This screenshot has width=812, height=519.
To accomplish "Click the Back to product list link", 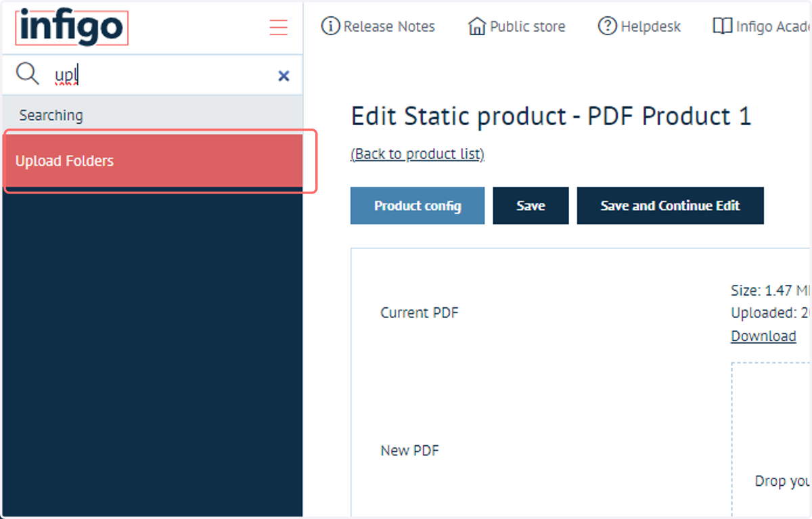I will [418, 154].
